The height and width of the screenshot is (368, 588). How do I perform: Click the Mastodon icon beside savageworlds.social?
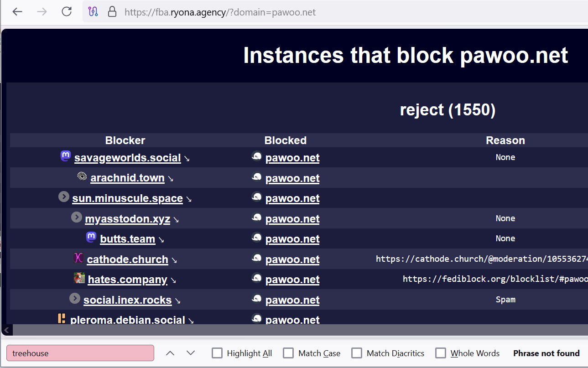click(66, 156)
